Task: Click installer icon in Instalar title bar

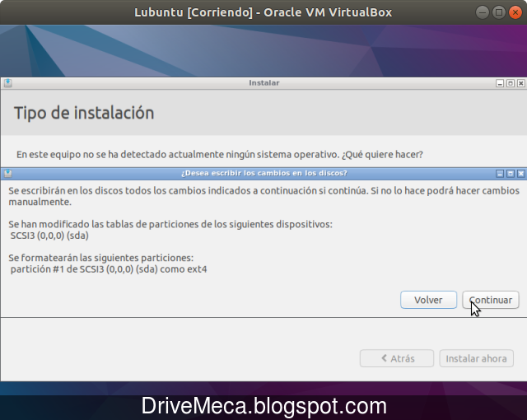Action: click(7, 83)
